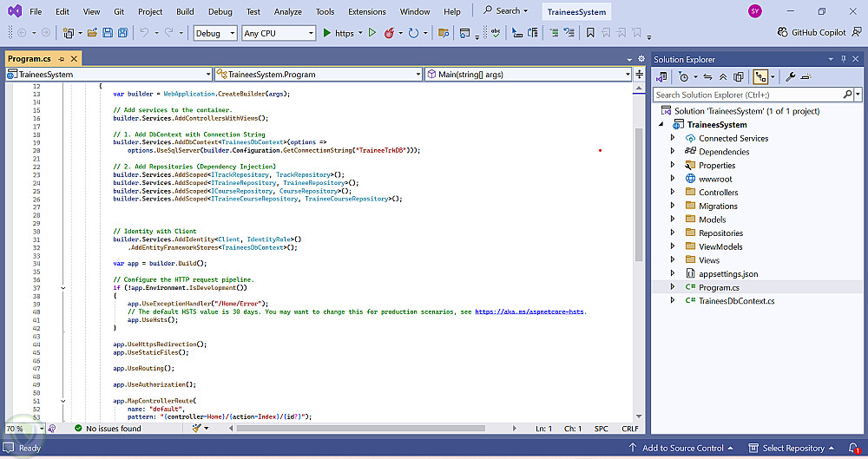This screenshot has width=868, height=459.
Task: Click Start Without Debugging outline play icon
Action: [372, 33]
